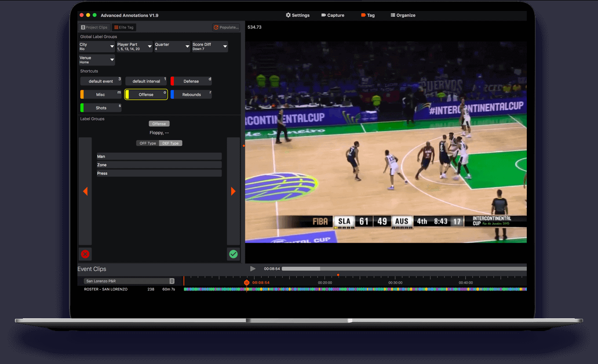This screenshot has height=364, width=598.
Task: Toggle the Offense shortcut
Action: pyautogui.click(x=146, y=95)
